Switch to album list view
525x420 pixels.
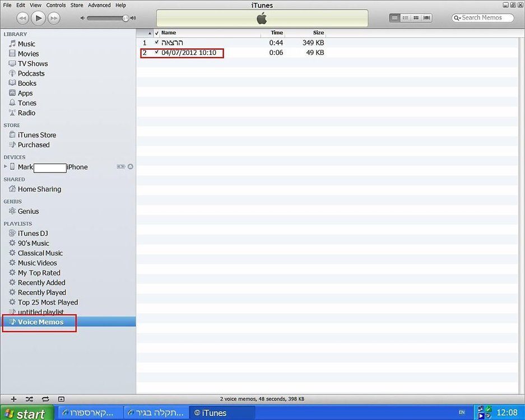click(x=405, y=18)
